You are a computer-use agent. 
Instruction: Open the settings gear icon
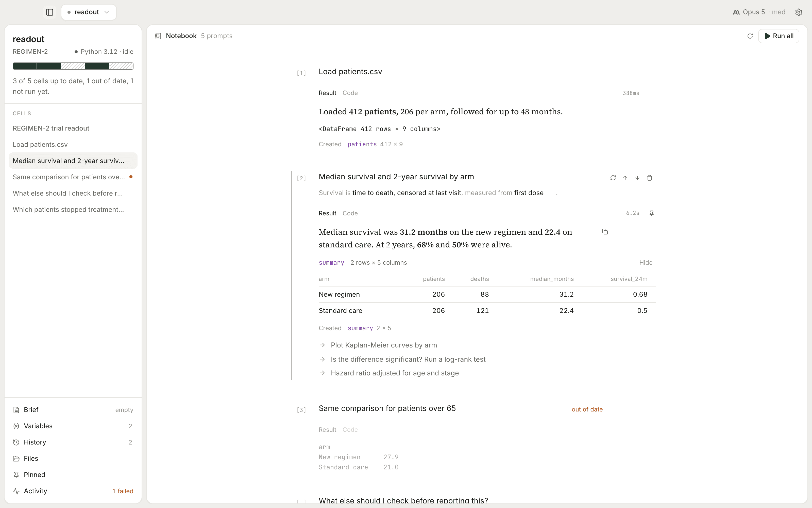click(799, 12)
